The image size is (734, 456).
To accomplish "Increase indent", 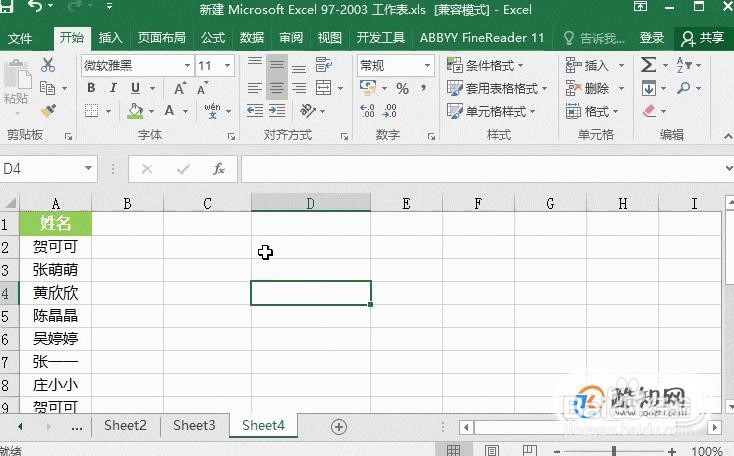I will click(277, 110).
